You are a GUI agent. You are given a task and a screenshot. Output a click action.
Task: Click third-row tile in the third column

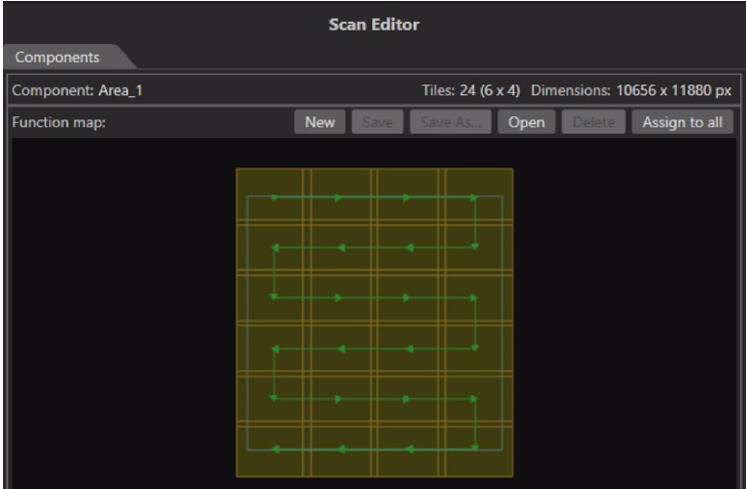click(410, 297)
